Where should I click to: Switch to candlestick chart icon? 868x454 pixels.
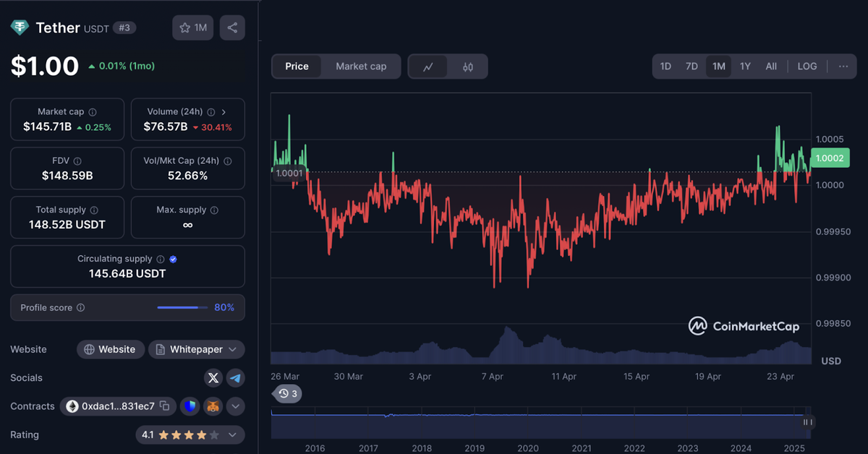467,66
